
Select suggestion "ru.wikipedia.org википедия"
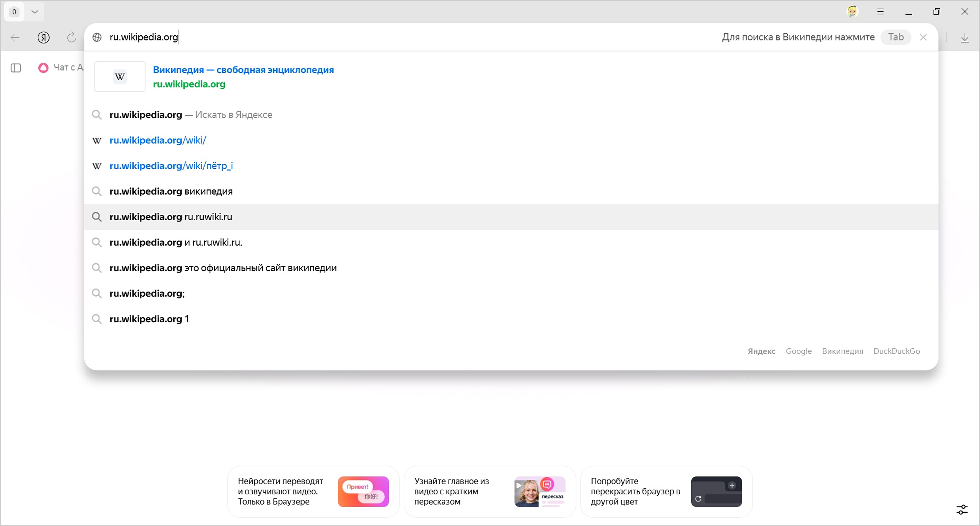click(x=171, y=191)
